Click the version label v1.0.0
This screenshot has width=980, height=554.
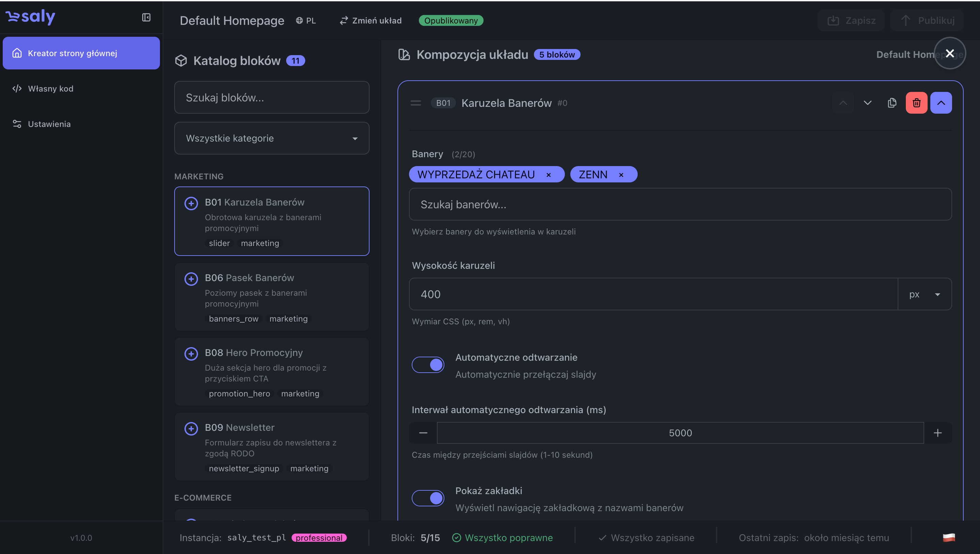pos(81,538)
